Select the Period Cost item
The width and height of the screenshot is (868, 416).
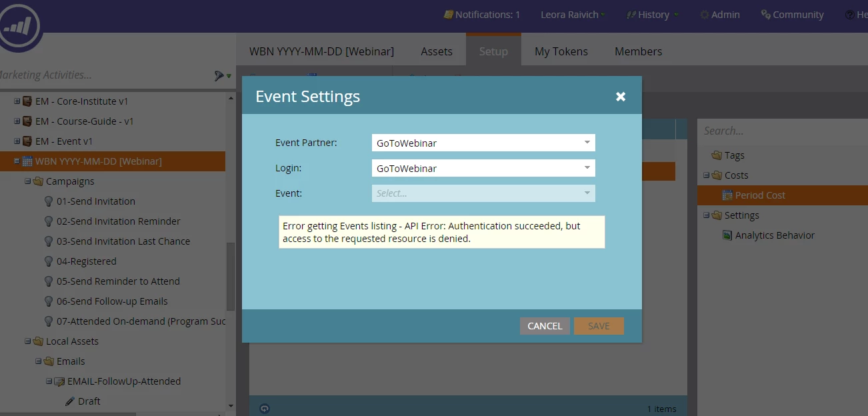pos(783,195)
